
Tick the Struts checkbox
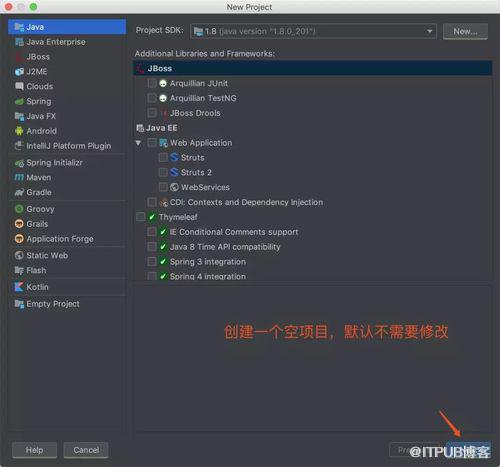pyautogui.click(x=163, y=157)
